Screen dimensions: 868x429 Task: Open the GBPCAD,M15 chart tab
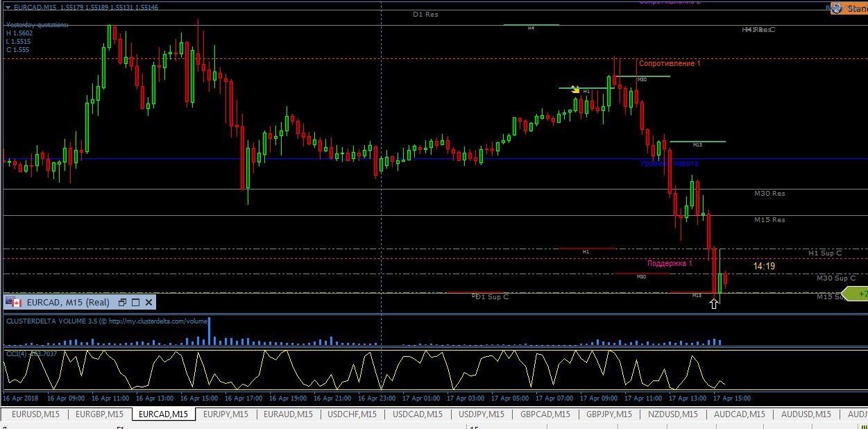tap(545, 414)
